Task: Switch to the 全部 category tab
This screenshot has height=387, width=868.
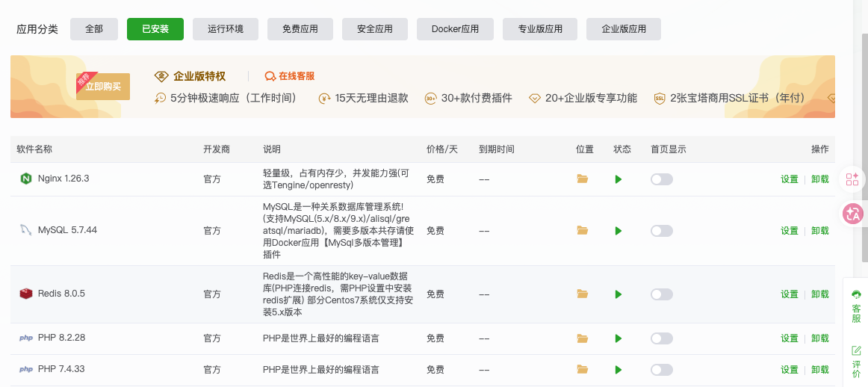Action: [94, 29]
